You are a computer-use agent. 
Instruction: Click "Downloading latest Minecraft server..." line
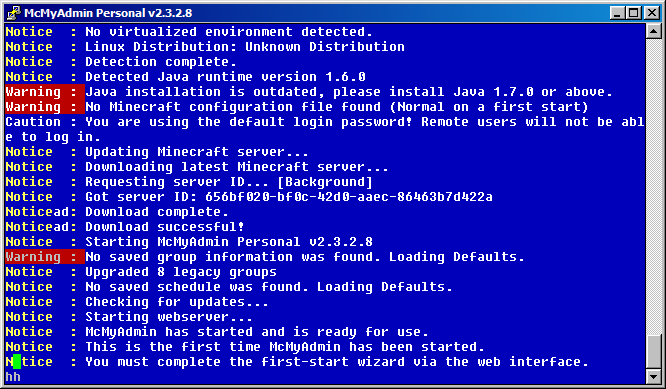click(x=237, y=167)
